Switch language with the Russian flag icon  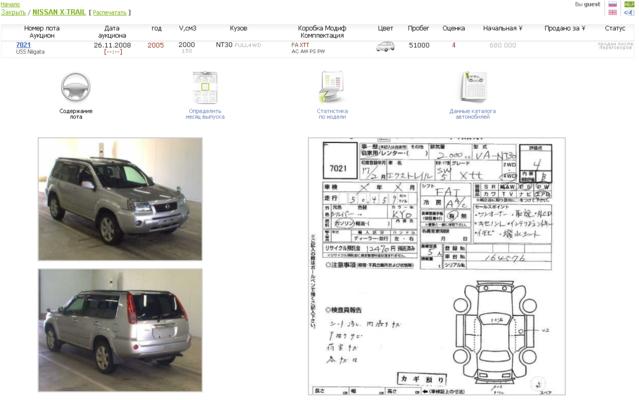[613, 4]
